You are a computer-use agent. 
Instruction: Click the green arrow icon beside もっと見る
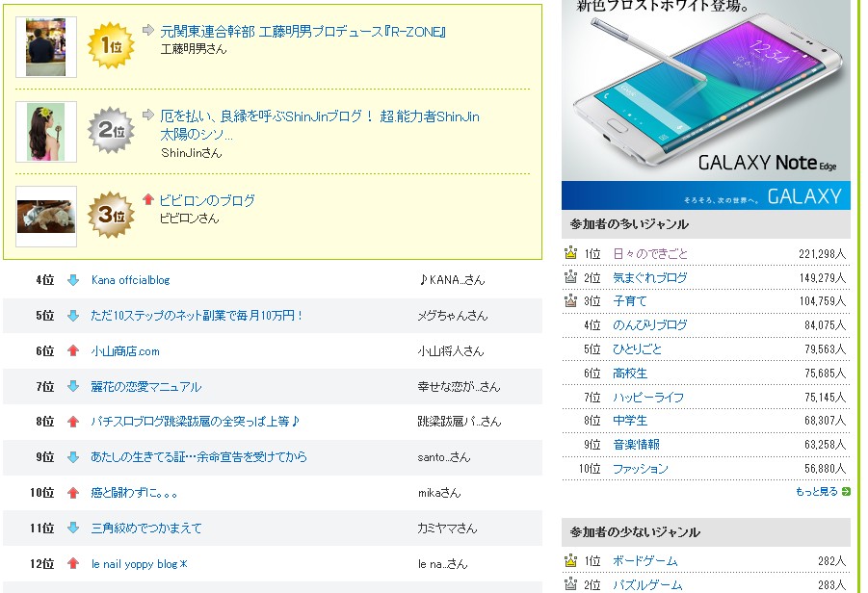846,492
